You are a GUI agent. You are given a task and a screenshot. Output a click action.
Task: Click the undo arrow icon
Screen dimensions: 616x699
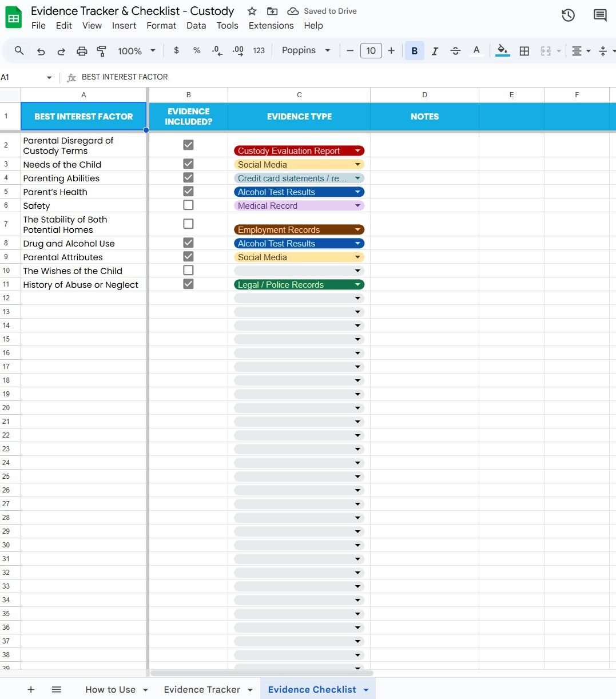pyautogui.click(x=41, y=51)
